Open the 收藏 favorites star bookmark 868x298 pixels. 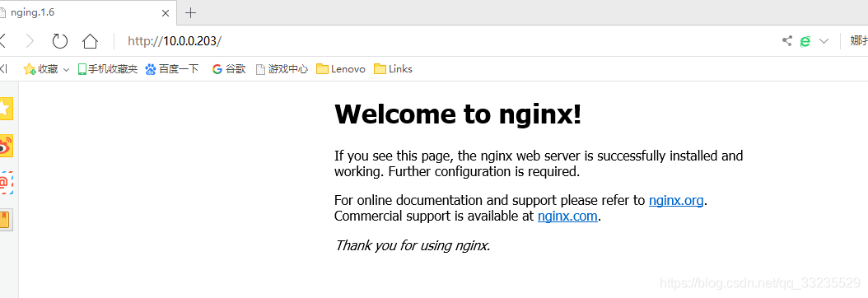40,69
